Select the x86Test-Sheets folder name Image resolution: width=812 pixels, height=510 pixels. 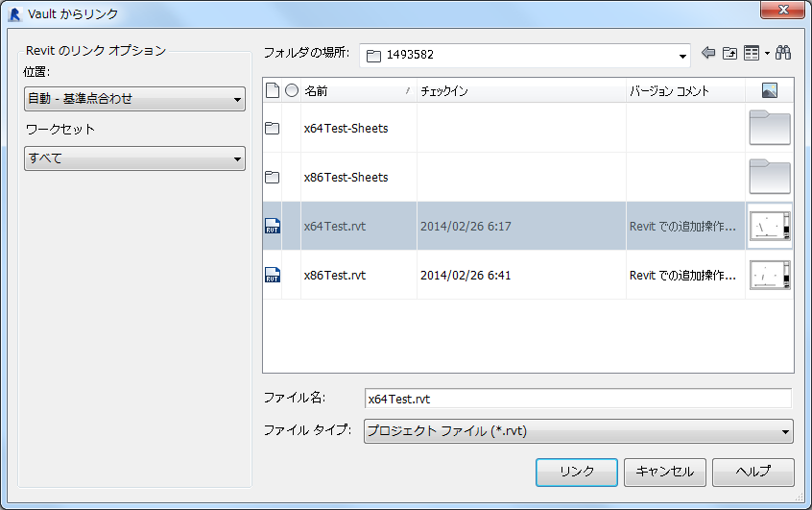tap(346, 178)
